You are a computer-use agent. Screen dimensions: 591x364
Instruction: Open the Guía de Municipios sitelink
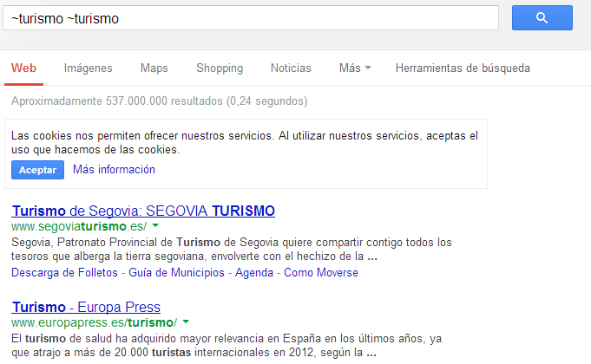tap(176, 272)
